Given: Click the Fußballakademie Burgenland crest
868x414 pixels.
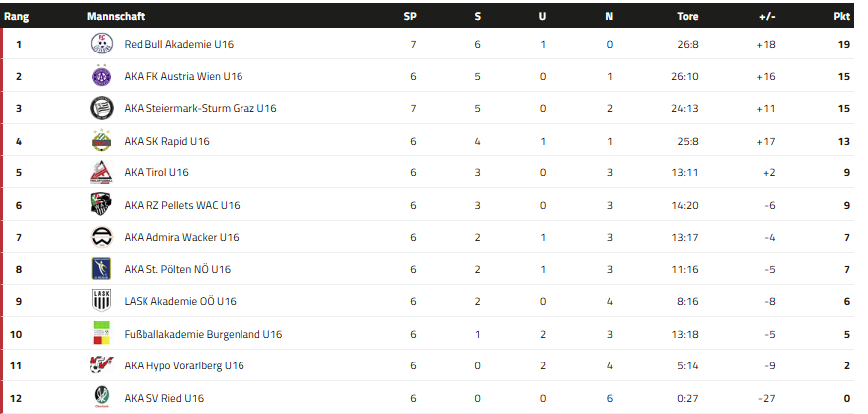Looking at the screenshot, I should (101, 334).
